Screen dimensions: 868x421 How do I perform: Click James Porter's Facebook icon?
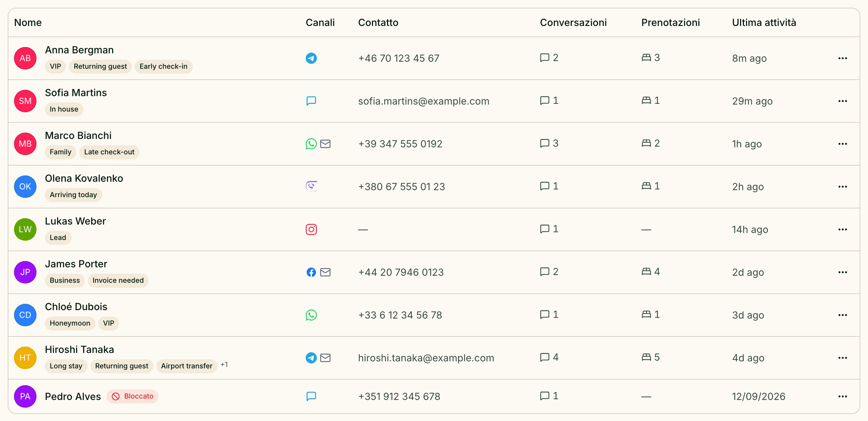pos(311,272)
